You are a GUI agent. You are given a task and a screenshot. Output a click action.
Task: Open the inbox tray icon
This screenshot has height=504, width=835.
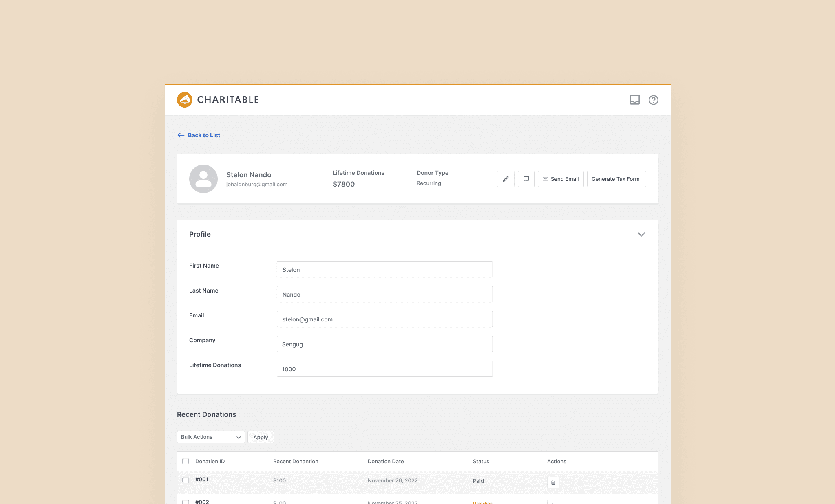tap(634, 100)
